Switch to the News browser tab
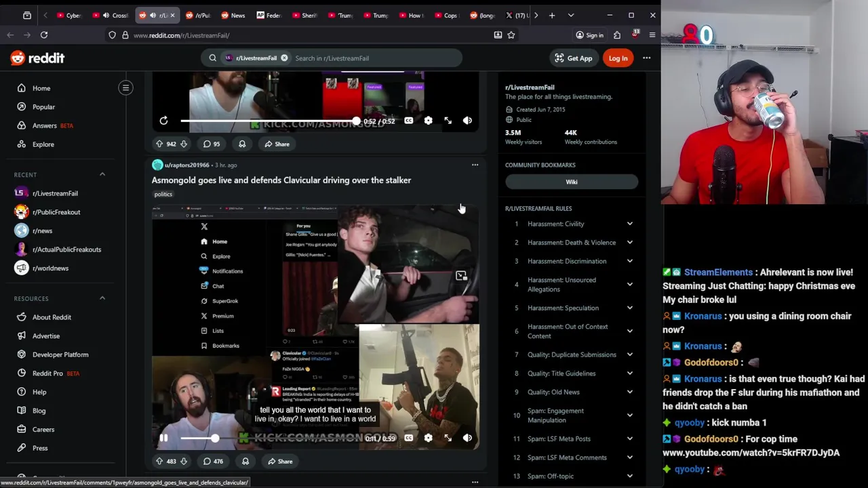The image size is (868, 488). click(x=233, y=15)
